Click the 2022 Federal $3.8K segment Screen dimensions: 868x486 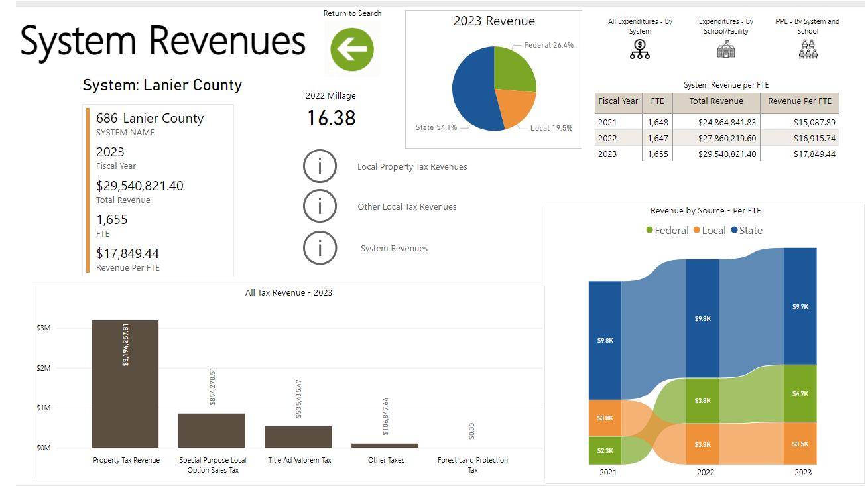tap(702, 400)
